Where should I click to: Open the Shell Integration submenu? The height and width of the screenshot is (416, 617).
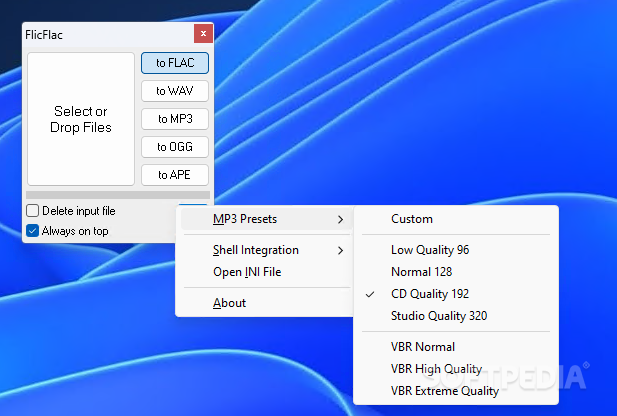point(266,250)
